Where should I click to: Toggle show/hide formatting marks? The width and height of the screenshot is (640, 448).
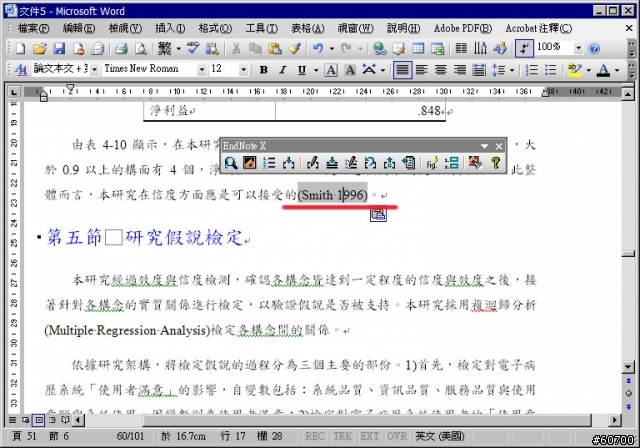pos(524,49)
